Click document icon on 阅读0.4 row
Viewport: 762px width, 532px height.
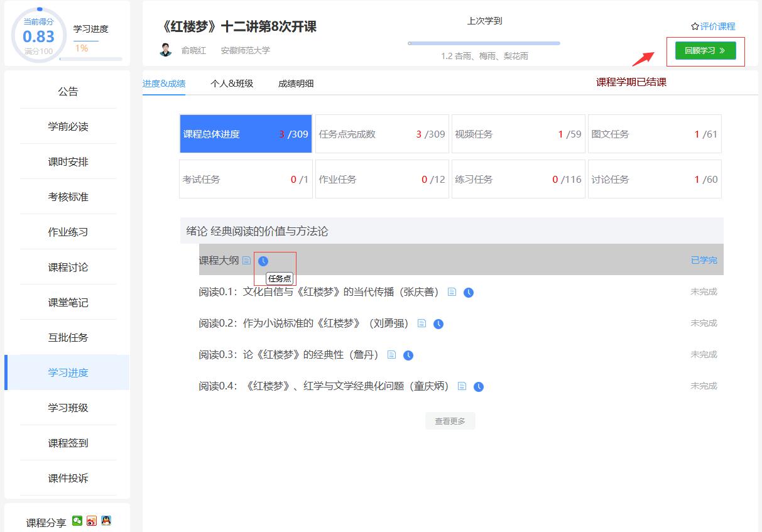462,386
